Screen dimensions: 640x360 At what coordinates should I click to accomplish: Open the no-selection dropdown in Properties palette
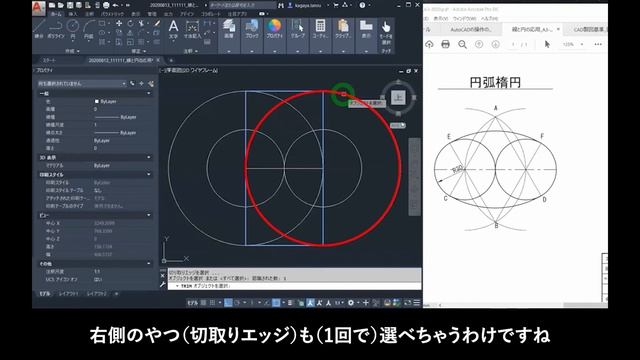[82, 84]
